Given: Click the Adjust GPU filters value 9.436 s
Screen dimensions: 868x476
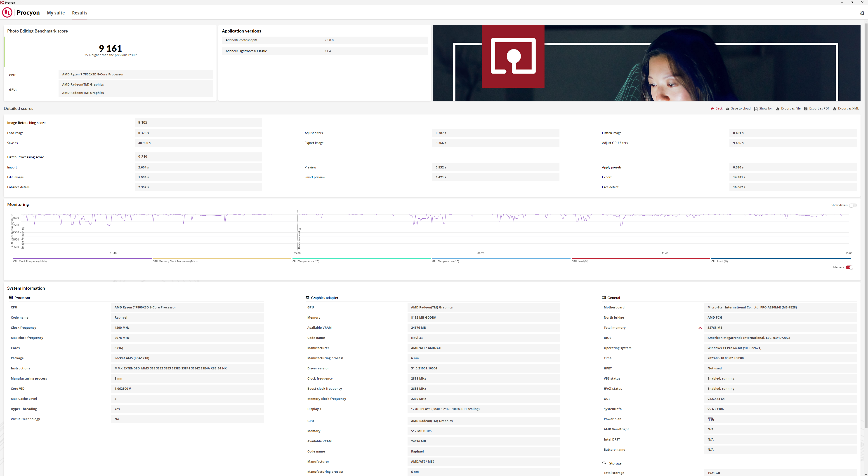Looking at the screenshot, I should (x=793, y=143).
